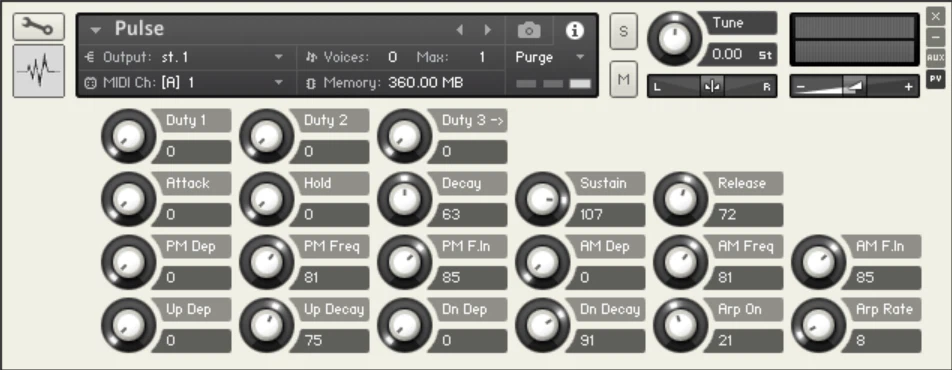Click the Output routing icon

click(90, 57)
